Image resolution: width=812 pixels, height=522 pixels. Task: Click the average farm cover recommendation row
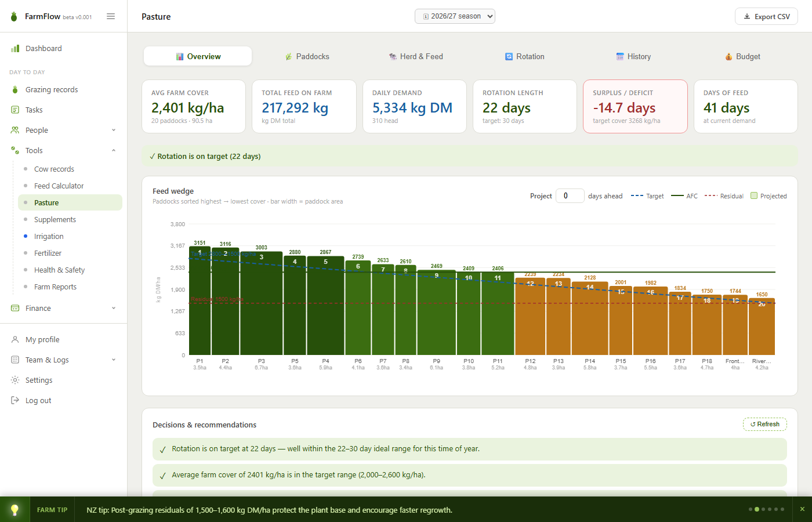[x=470, y=474]
